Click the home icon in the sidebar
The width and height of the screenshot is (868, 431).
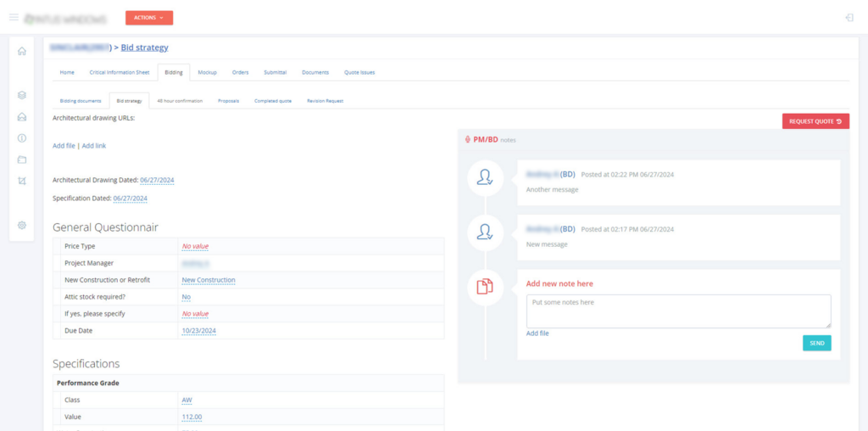tap(22, 51)
